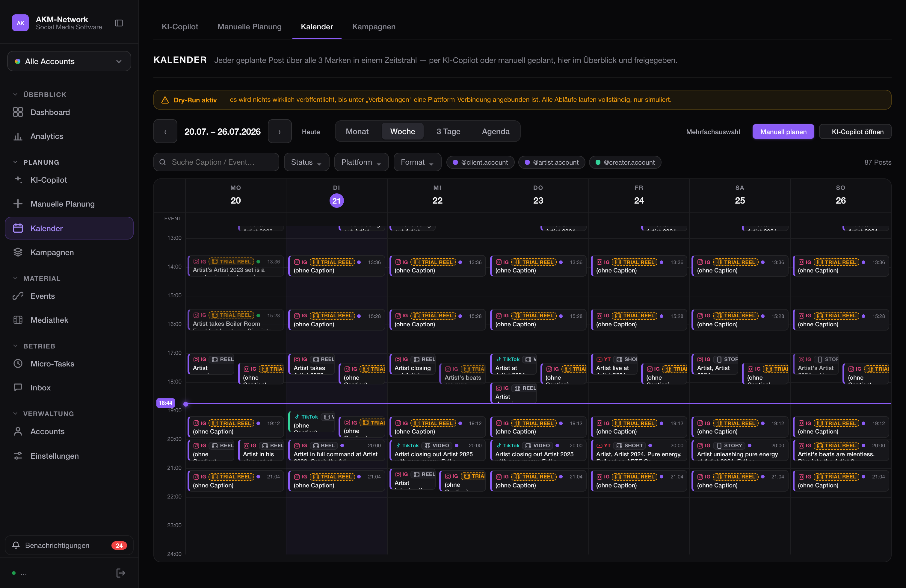
Task: Open Friday 20:00 YT SHORT post
Action: click(x=639, y=450)
